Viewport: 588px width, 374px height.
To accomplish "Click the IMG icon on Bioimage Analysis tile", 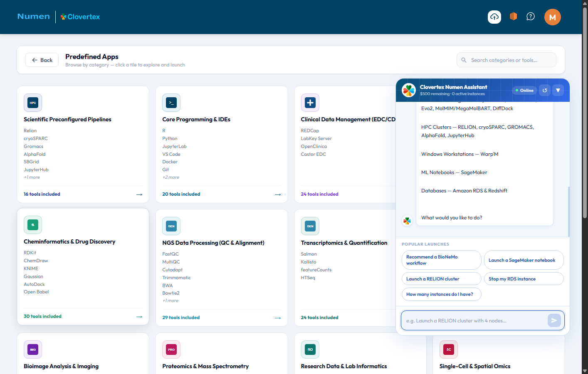I will point(33,349).
